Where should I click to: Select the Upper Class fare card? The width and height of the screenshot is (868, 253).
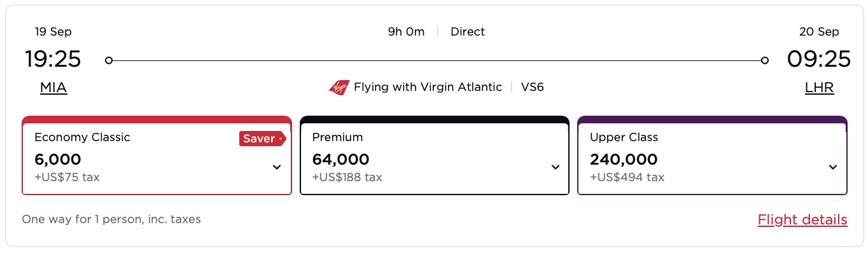[712, 156]
